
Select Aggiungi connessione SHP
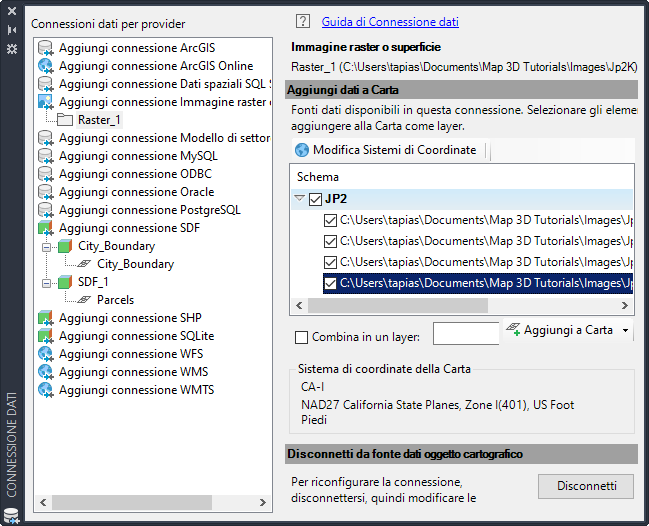[x=130, y=318]
